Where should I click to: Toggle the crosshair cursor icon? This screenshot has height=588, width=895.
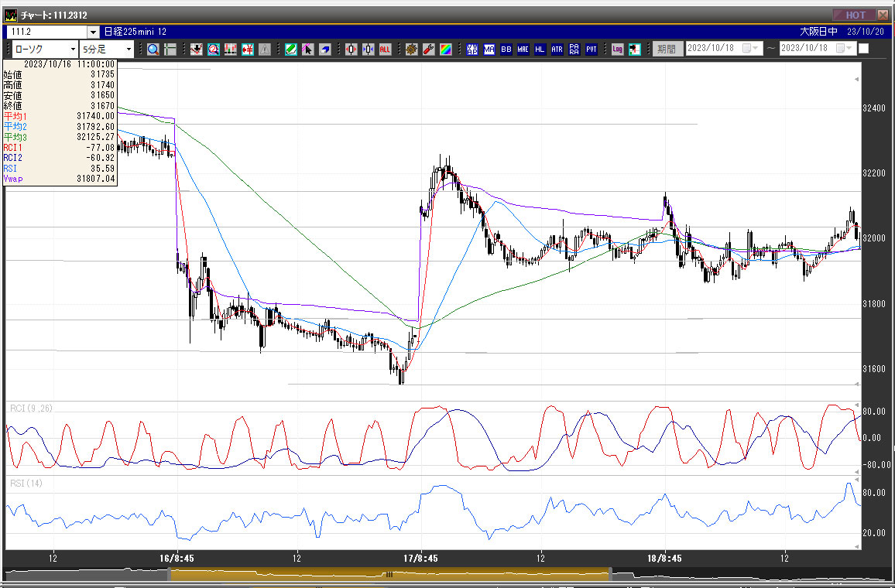pyautogui.click(x=170, y=50)
